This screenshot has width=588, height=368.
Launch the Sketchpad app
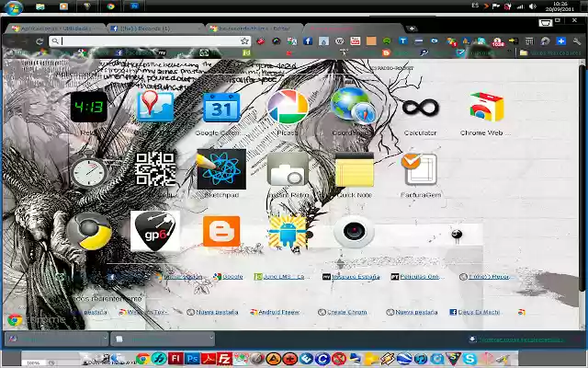coord(221,169)
